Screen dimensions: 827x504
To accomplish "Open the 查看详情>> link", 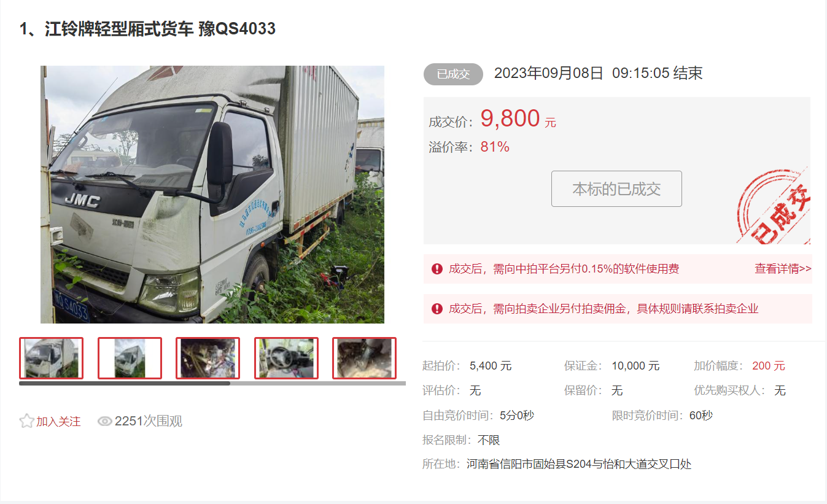I will click(783, 269).
